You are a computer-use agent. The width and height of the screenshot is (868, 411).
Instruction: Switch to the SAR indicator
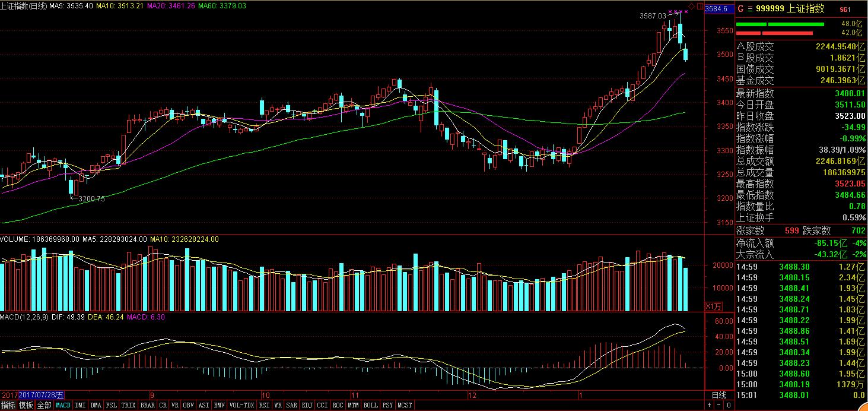(x=291, y=405)
